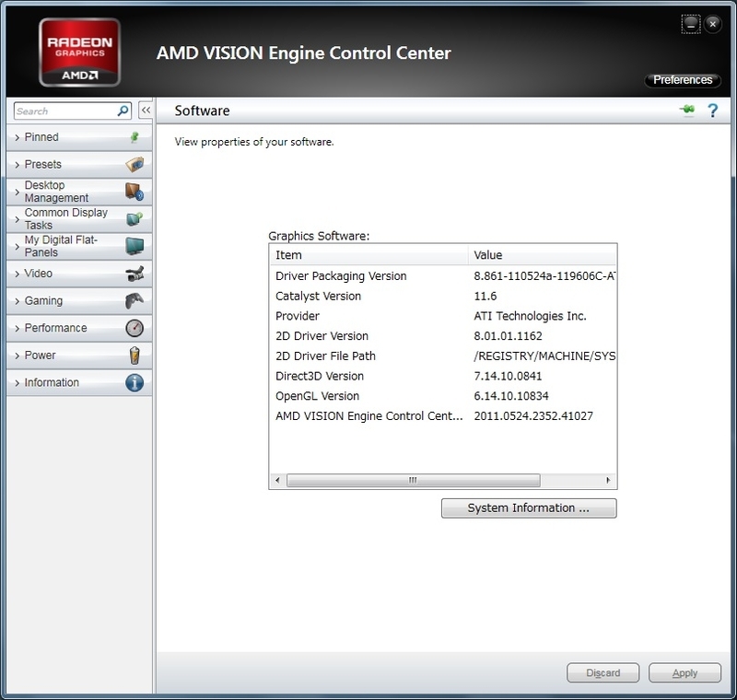Click the Presets icon
Screen dimensions: 737x700
[x=135, y=164]
